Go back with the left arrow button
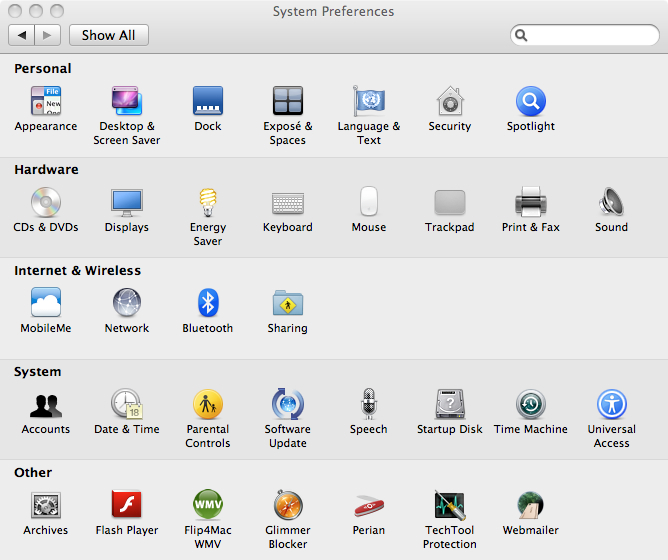 click(x=21, y=35)
